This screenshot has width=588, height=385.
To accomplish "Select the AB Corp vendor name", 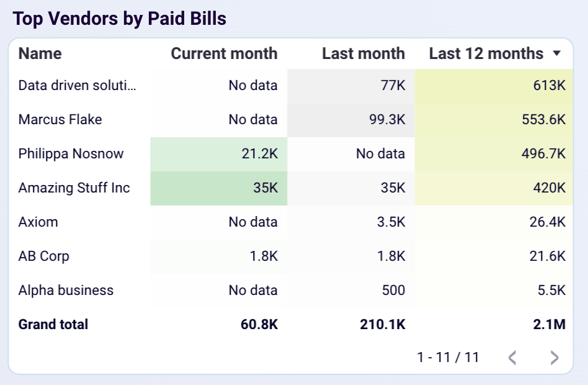I will click(x=44, y=256).
